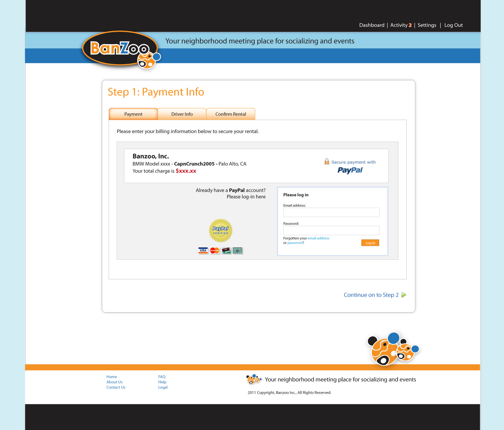Go to Home in footer links
This screenshot has width=504, height=430.
coord(112,377)
